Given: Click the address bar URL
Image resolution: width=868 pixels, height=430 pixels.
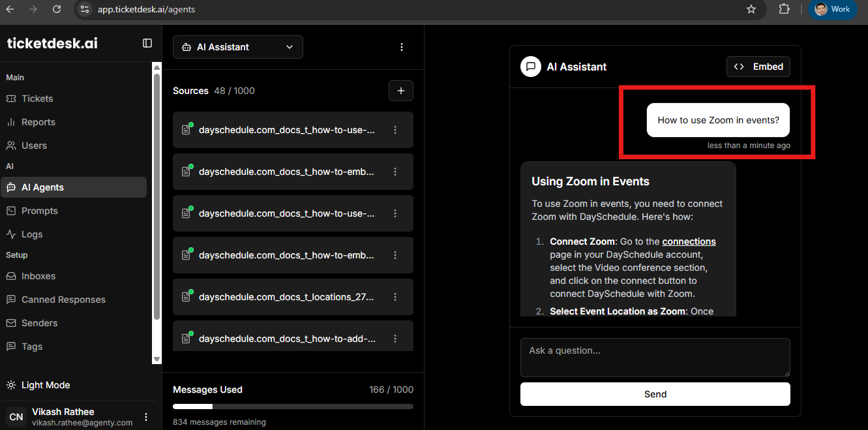Looking at the screenshot, I should [x=145, y=10].
